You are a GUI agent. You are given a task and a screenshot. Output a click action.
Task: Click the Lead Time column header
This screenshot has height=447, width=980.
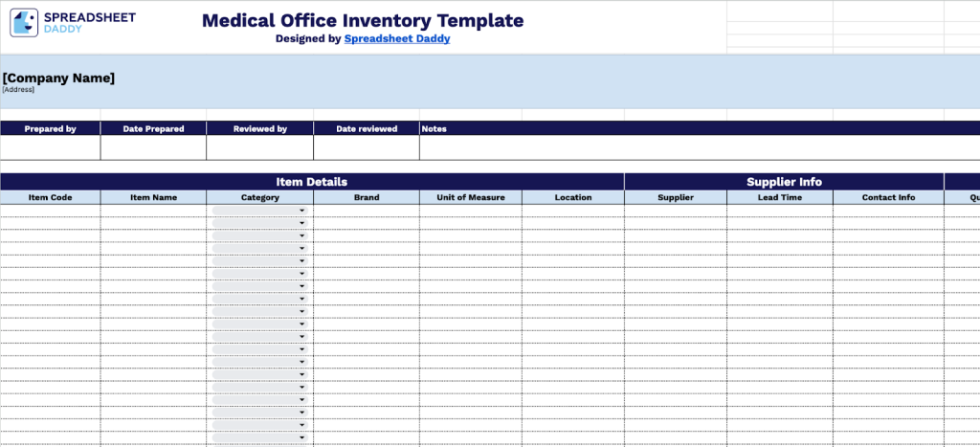point(779,198)
